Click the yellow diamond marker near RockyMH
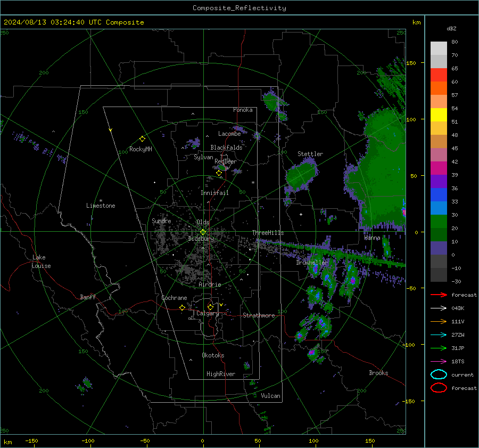The width and height of the screenshot is (479, 448). (x=142, y=139)
